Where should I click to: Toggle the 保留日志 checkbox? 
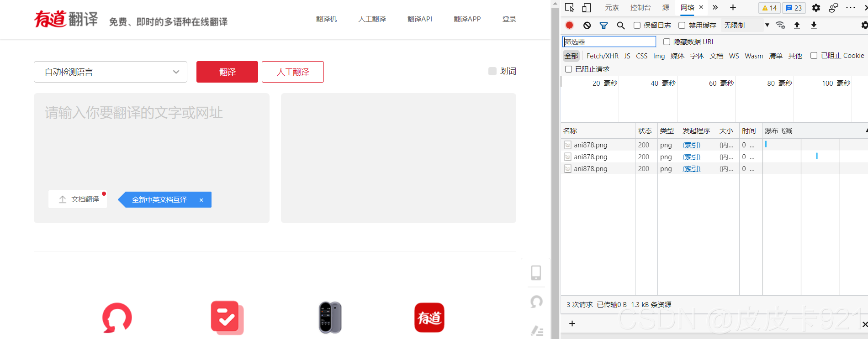pyautogui.click(x=637, y=26)
